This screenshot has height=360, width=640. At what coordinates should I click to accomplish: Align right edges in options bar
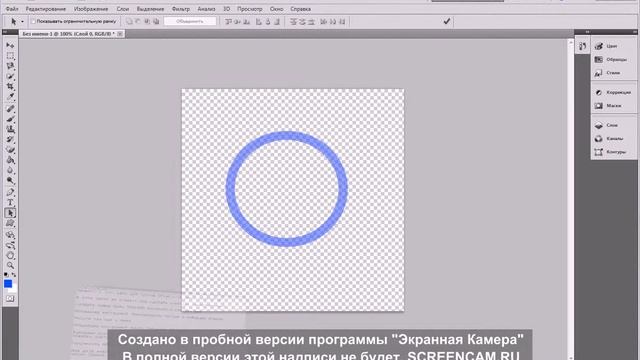(277, 21)
